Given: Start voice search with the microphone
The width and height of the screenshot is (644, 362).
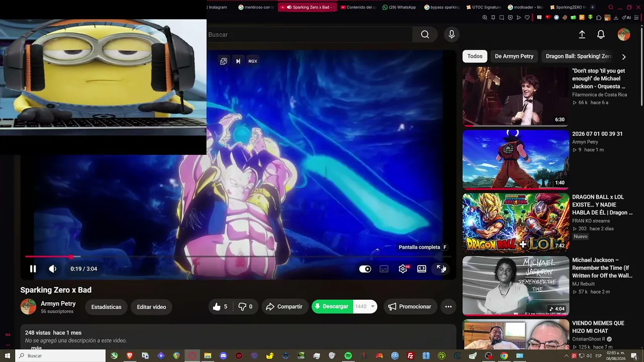Looking at the screenshot, I should 452,35.
